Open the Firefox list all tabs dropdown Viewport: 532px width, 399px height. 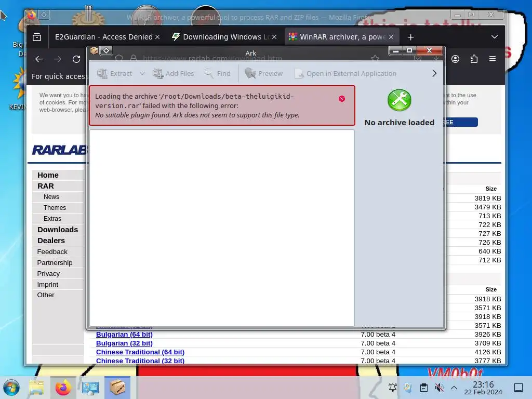coord(495,37)
